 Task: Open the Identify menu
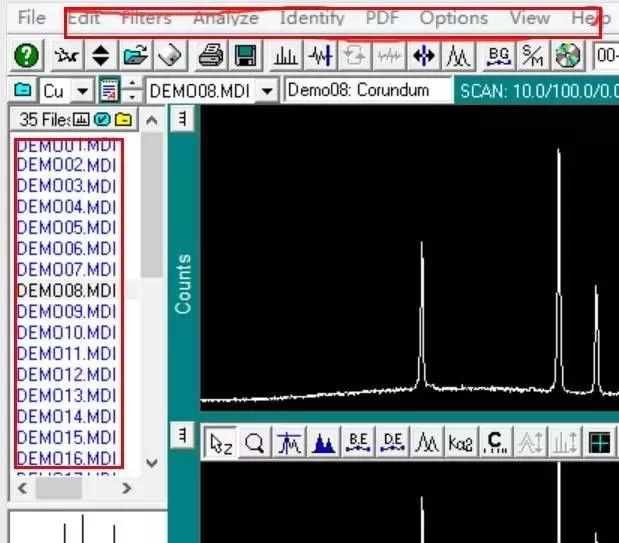pos(312,19)
